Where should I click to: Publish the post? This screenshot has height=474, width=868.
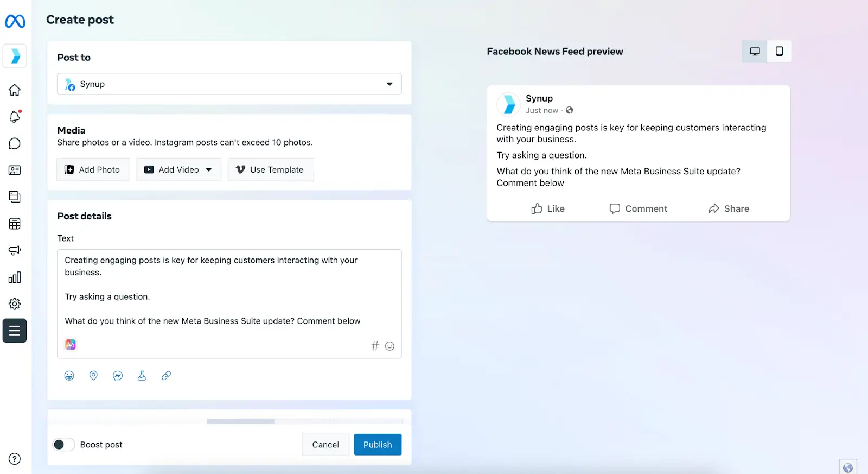[x=378, y=445]
